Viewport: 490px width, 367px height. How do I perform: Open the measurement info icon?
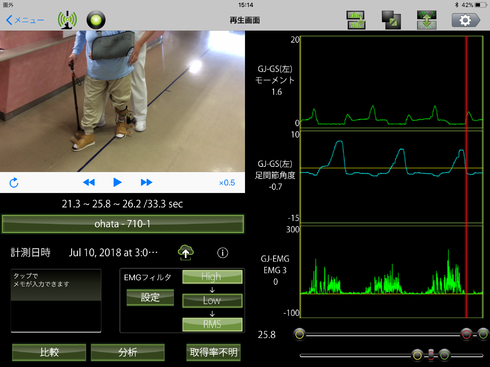[x=223, y=253]
